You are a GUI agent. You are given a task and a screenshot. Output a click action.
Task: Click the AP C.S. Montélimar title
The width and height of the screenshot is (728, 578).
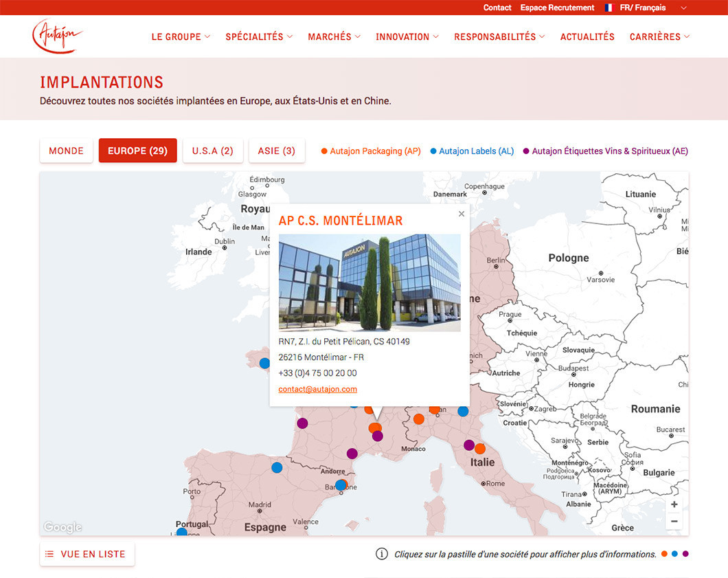(341, 221)
